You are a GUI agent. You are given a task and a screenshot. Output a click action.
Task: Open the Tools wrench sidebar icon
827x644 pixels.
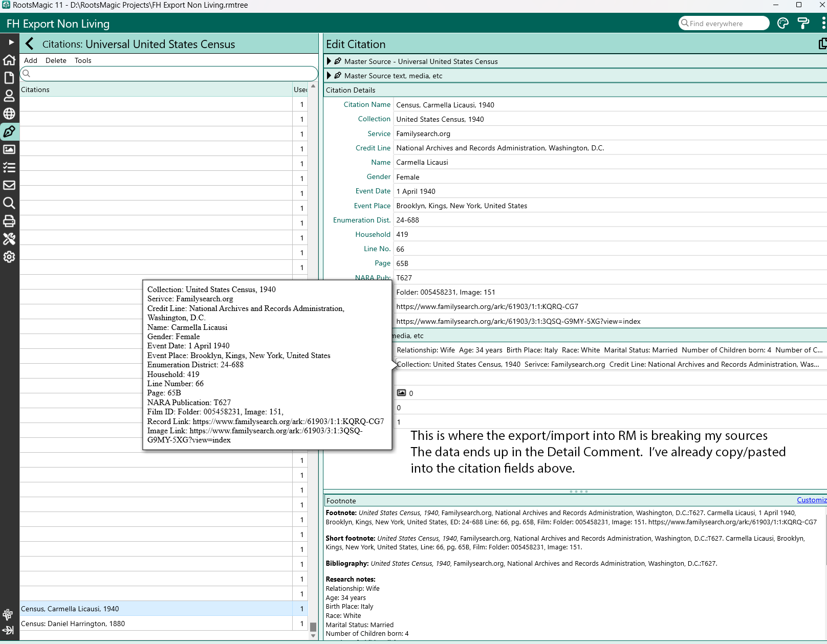[x=9, y=239]
